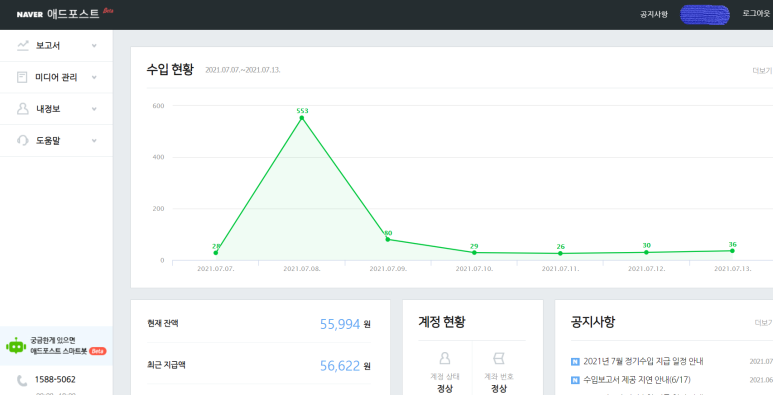
Task: Click 애드포스트 스마트봇 Beta banner text
Action: point(68,352)
